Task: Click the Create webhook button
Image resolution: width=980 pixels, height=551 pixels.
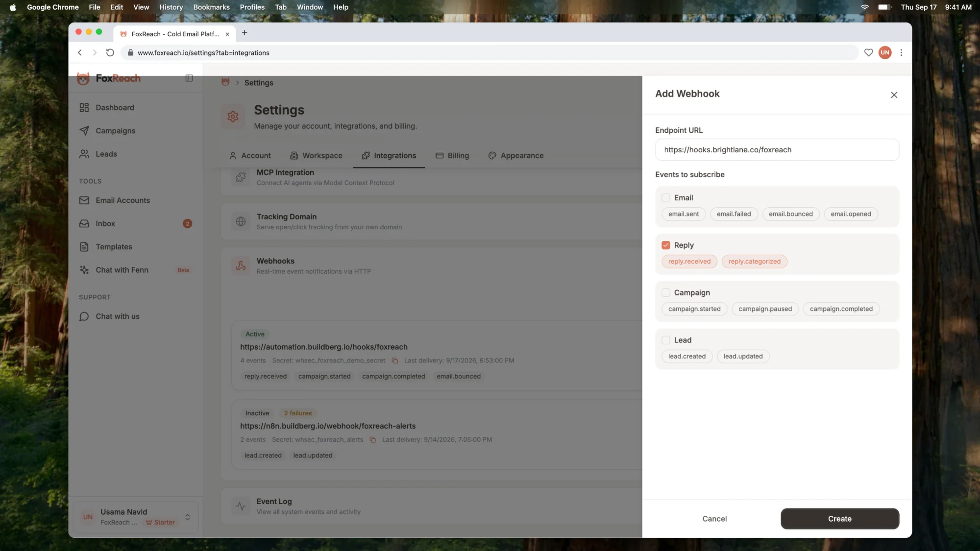Action: point(840,519)
